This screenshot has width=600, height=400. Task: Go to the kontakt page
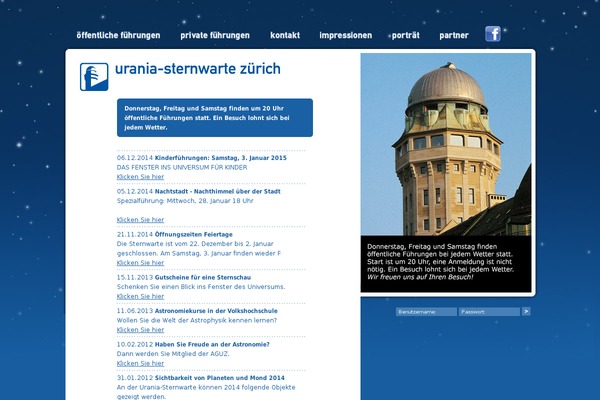pyautogui.click(x=285, y=35)
